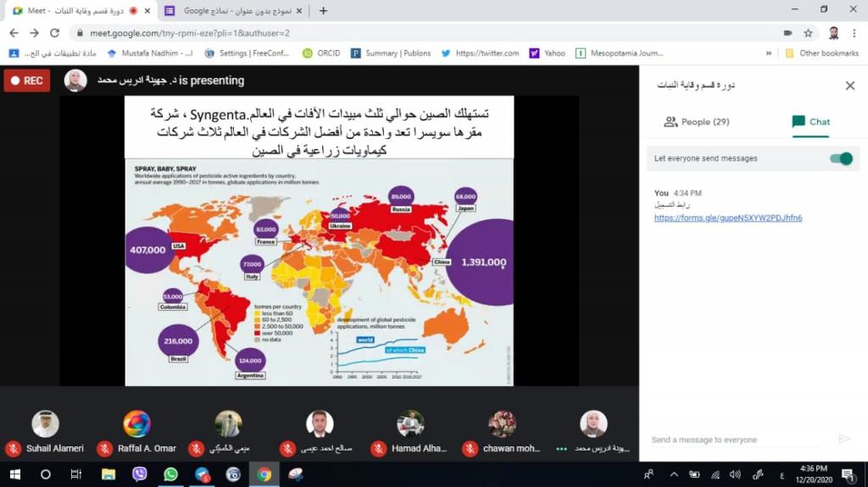Click the Send a message input field

733,440
